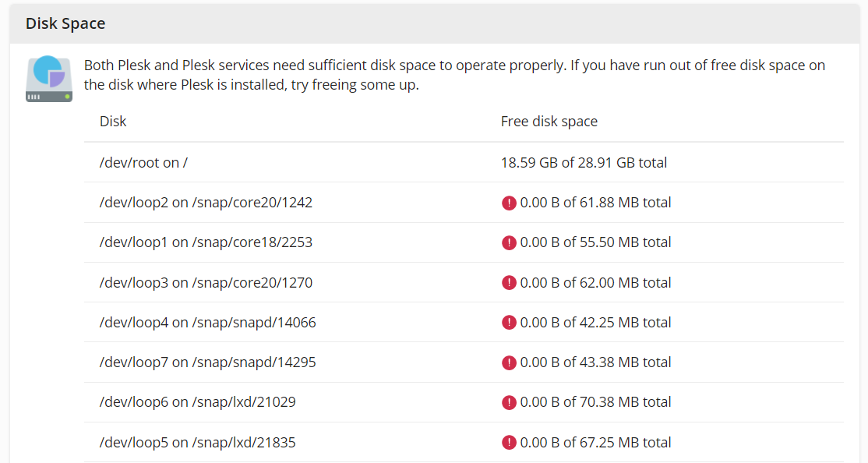Click the Disk Space panel heading

[65, 23]
